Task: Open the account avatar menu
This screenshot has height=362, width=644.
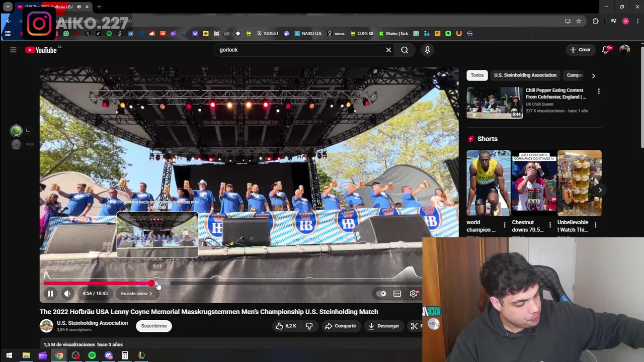Action: point(624,50)
